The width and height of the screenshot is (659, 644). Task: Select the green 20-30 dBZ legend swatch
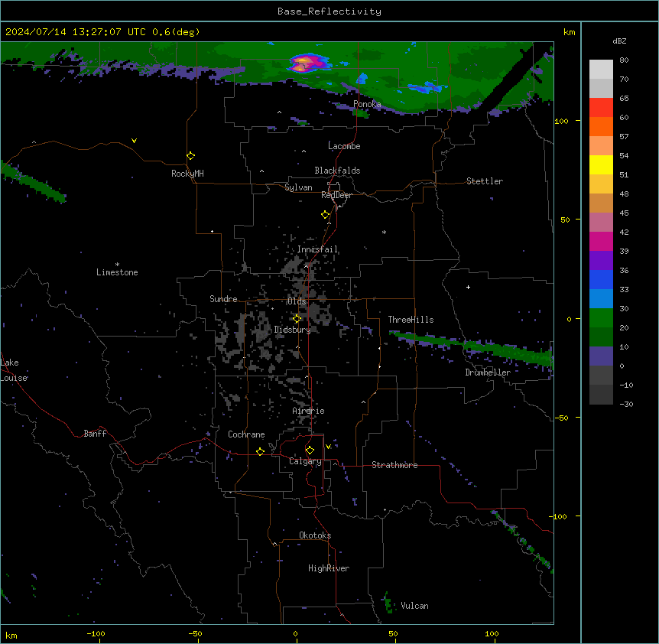coord(601,318)
